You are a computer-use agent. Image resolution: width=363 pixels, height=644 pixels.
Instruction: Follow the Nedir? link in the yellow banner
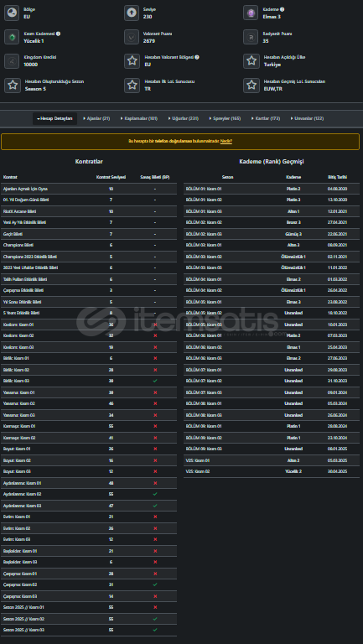pos(226,141)
